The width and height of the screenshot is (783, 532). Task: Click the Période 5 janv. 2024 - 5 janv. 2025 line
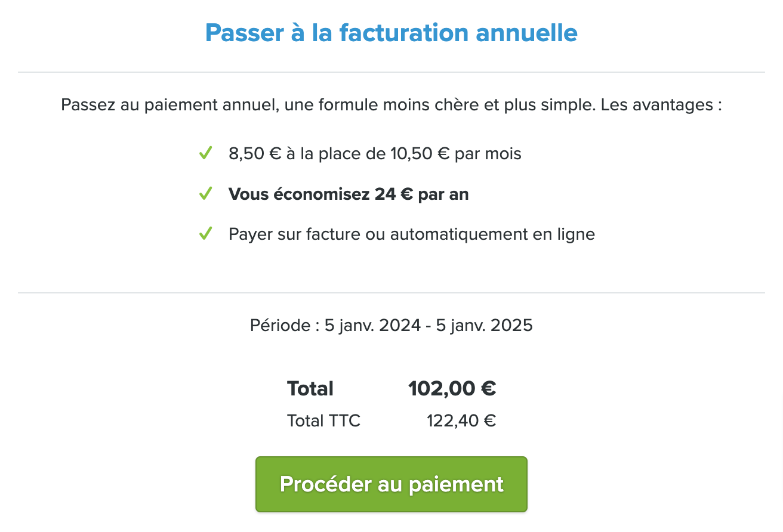tap(391, 326)
